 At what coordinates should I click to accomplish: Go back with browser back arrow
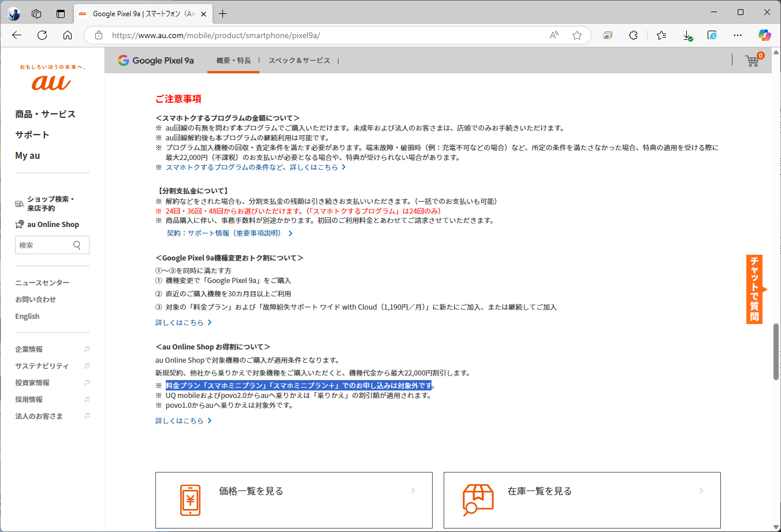pyautogui.click(x=17, y=35)
